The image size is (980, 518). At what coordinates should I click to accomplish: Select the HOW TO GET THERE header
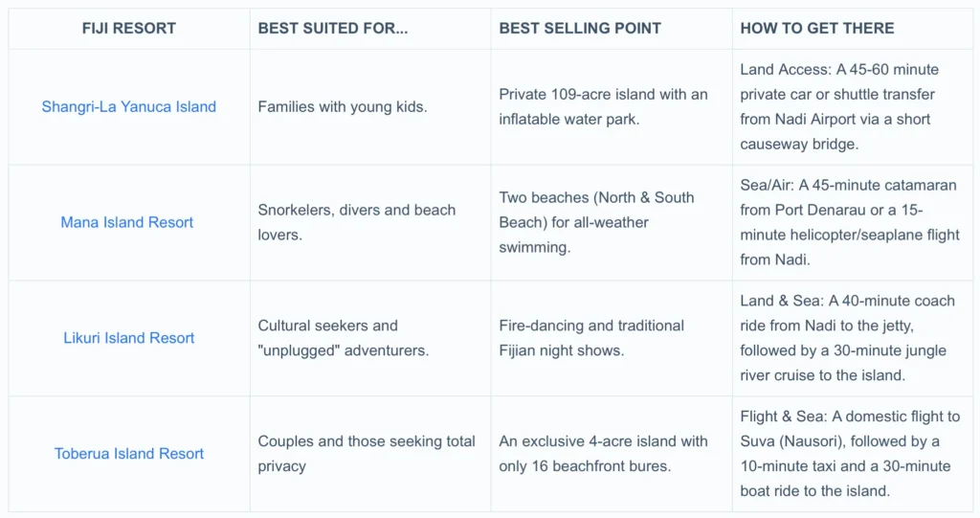click(816, 28)
